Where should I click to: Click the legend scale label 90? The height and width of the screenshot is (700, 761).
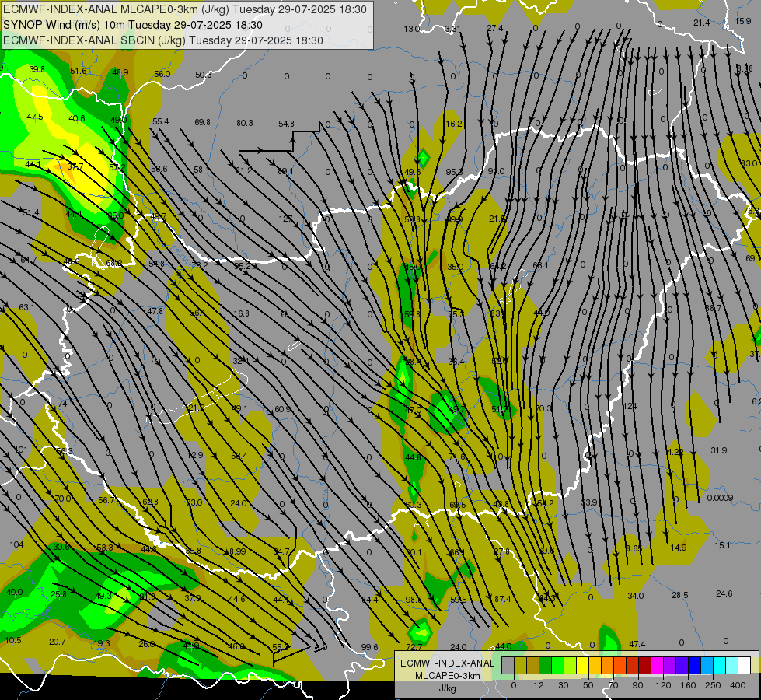click(x=637, y=685)
